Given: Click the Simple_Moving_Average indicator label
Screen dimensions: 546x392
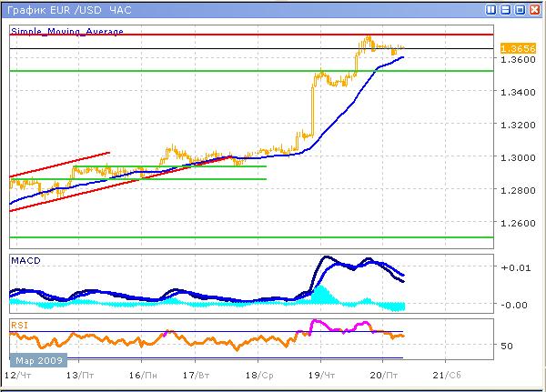Looking at the screenshot, I should [x=67, y=31].
